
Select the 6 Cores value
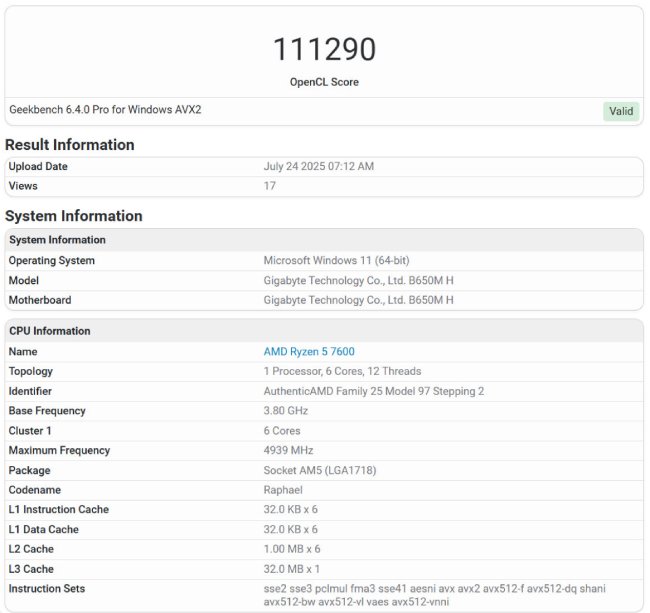tap(282, 431)
